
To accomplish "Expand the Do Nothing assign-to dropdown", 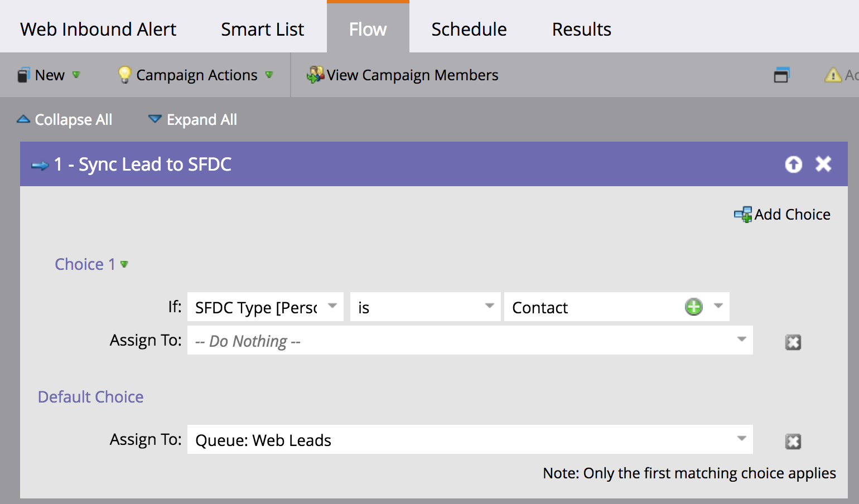I will (741, 340).
